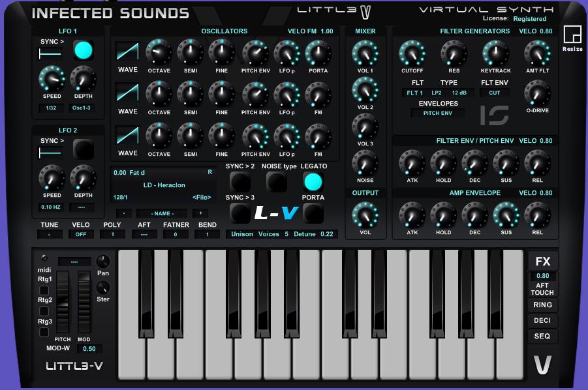Image resolution: width=588 pixels, height=390 pixels.
Task: Click the OUTPUT VOL knob
Action: pos(365,215)
